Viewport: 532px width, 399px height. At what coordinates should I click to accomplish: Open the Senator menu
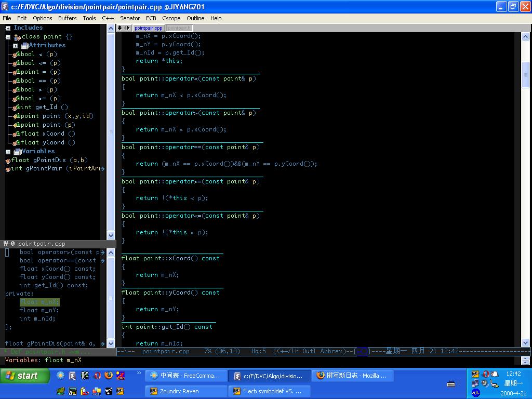click(129, 18)
